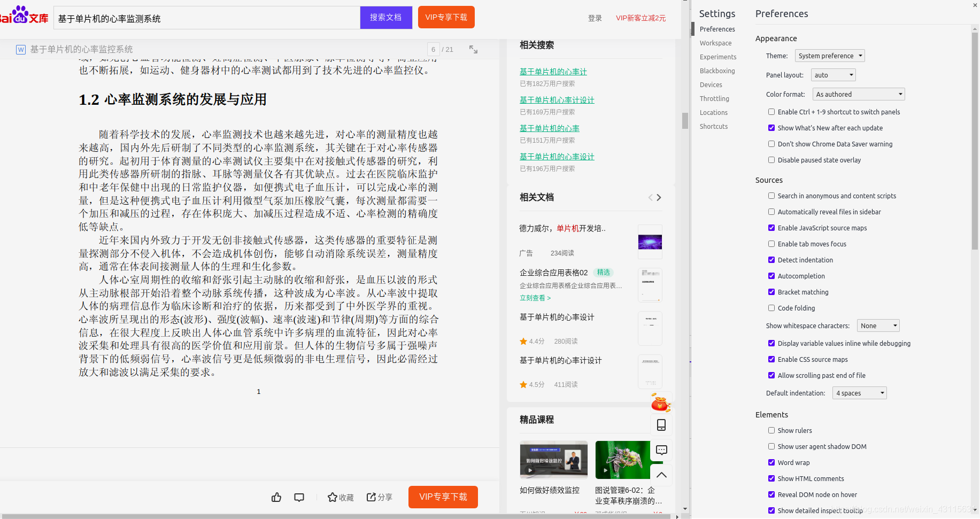Open the 图说管理6-02 course thumbnail
This screenshot has height=519, width=980.
(622, 460)
